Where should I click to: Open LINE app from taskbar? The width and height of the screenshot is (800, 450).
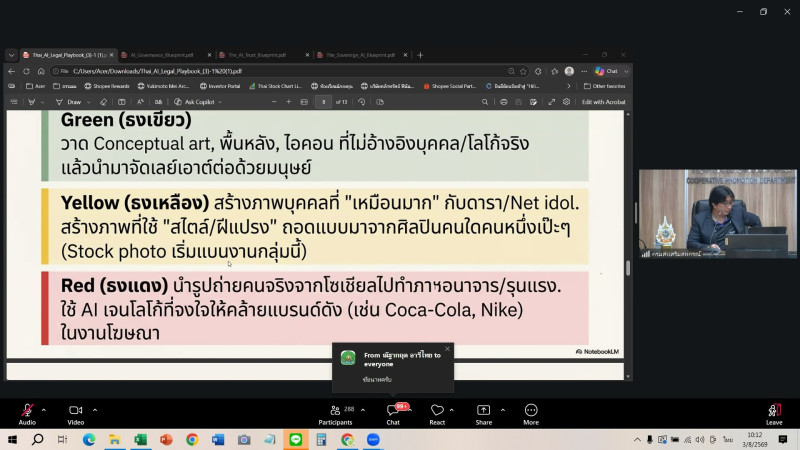click(295, 439)
